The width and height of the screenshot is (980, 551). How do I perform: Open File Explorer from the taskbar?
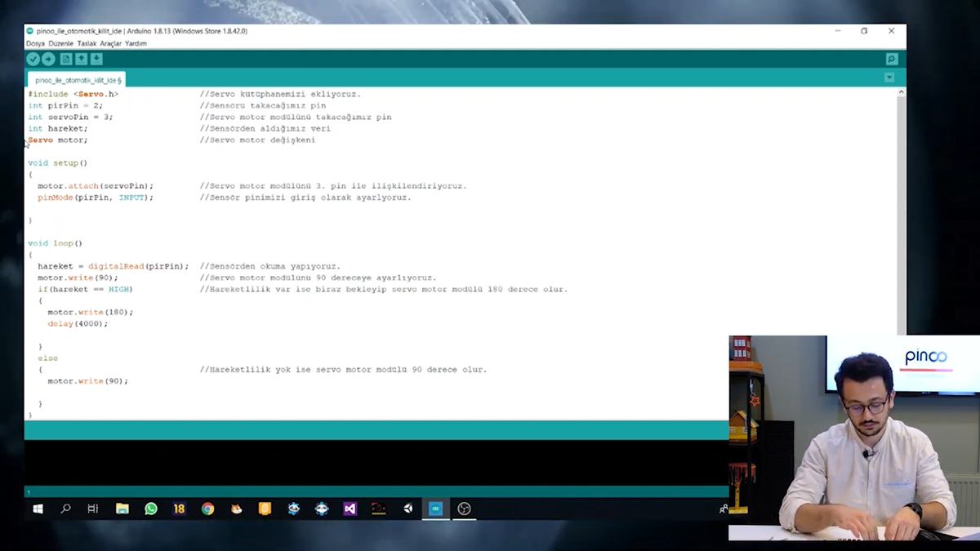tap(122, 509)
